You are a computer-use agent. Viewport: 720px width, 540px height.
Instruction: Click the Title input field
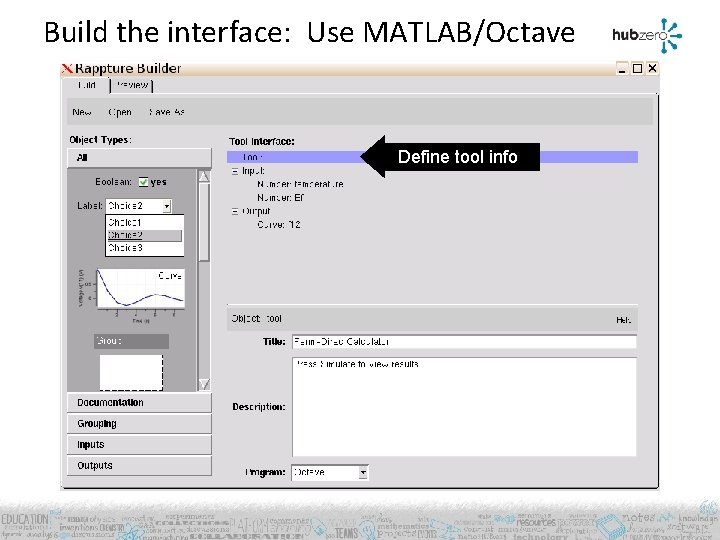pos(464,342)
